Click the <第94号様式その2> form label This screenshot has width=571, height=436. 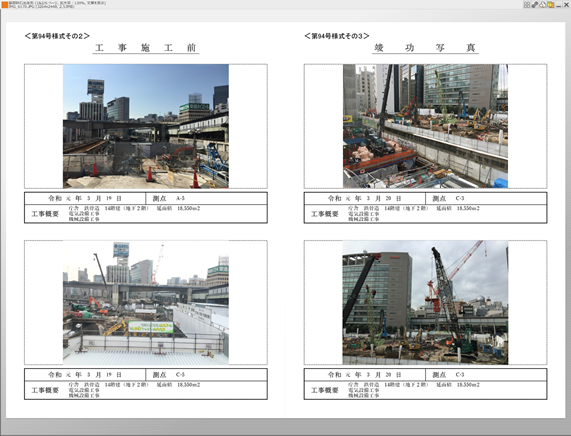57,36
